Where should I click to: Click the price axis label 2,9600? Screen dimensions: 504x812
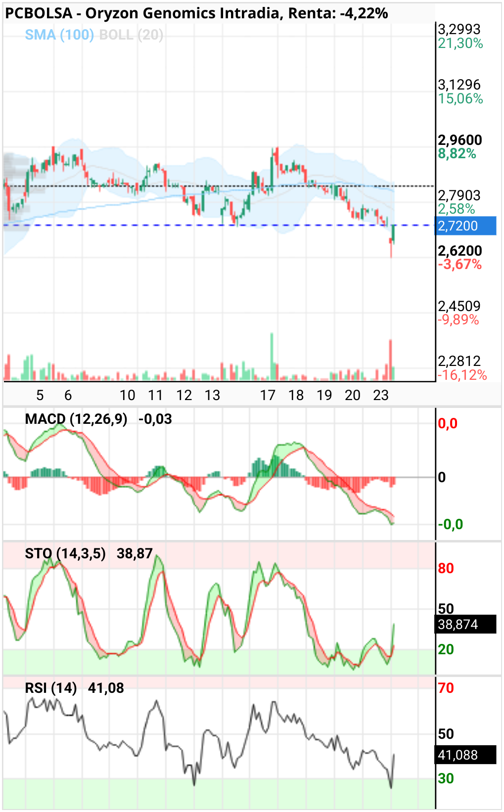pos(460,140)
